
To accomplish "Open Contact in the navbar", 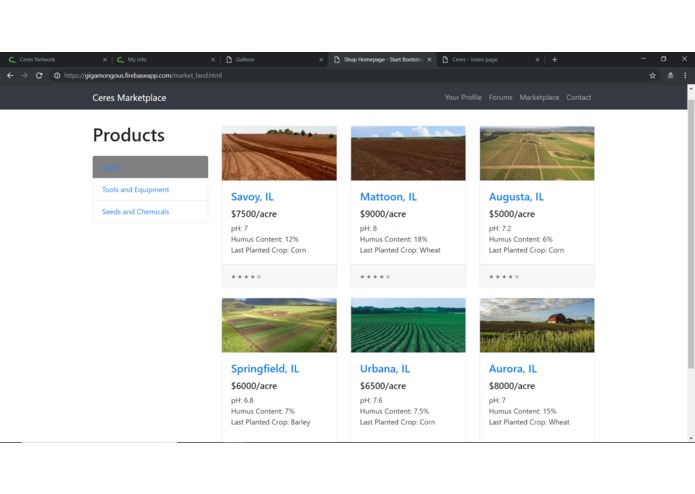I will pyautogui.click(x=578, y=97).
